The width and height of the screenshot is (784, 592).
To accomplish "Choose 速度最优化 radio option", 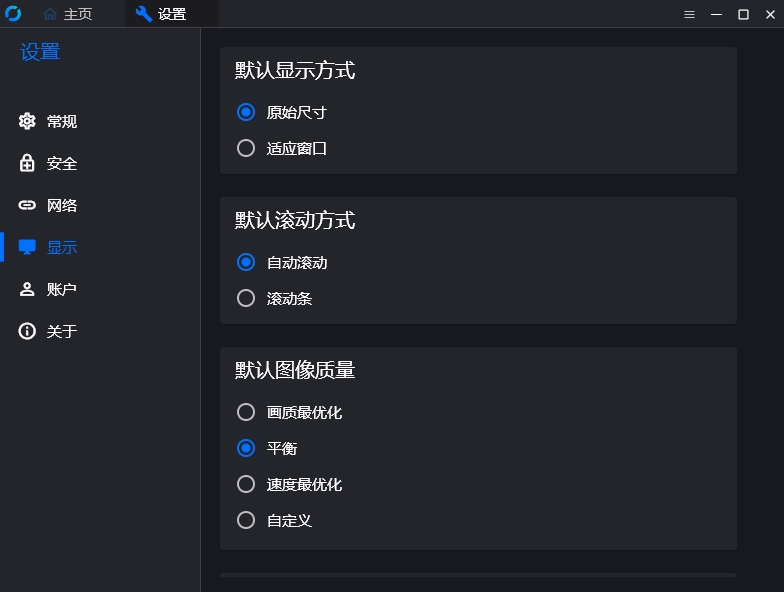I will [x=246, y=484].
